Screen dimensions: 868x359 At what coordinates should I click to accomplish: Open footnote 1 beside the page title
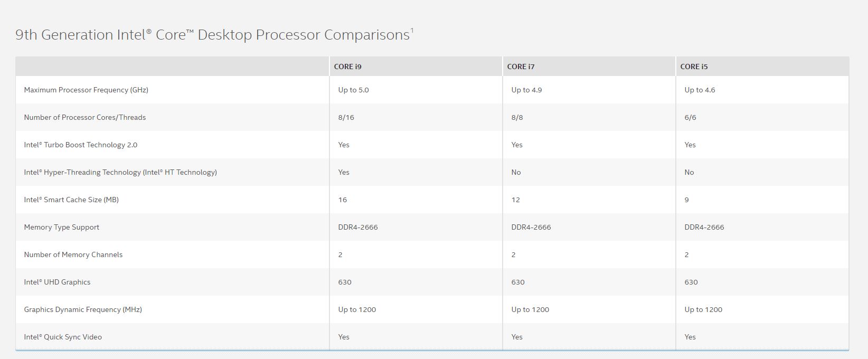pyautogui.click(x=412, y=30)
